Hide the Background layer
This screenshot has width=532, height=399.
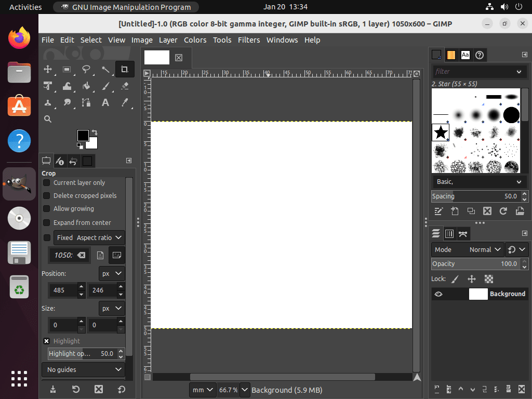[x=438, y=294]
